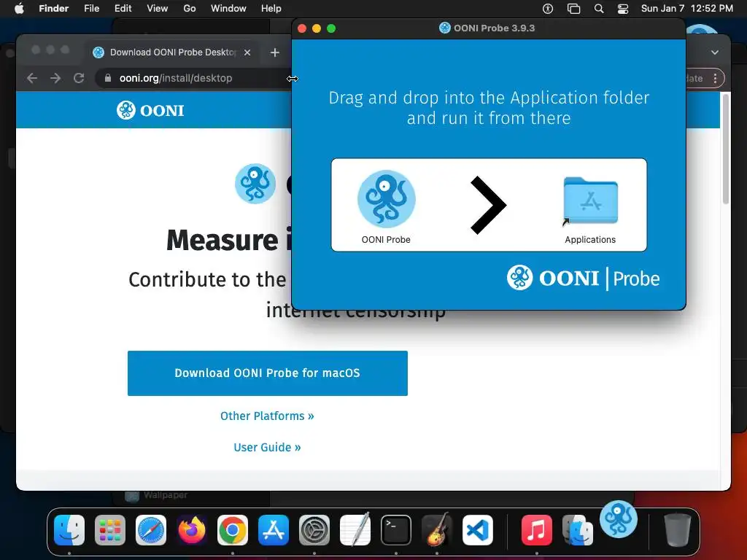Screen dimensions: 747x560
Task: Open Control Center in menu bar
Action: pos(623,9)
